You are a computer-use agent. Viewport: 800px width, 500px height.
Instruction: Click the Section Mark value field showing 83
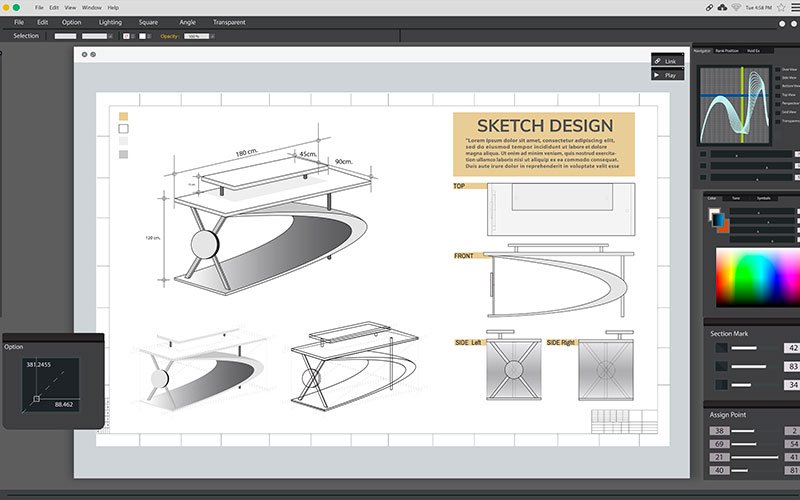(792, 366)
